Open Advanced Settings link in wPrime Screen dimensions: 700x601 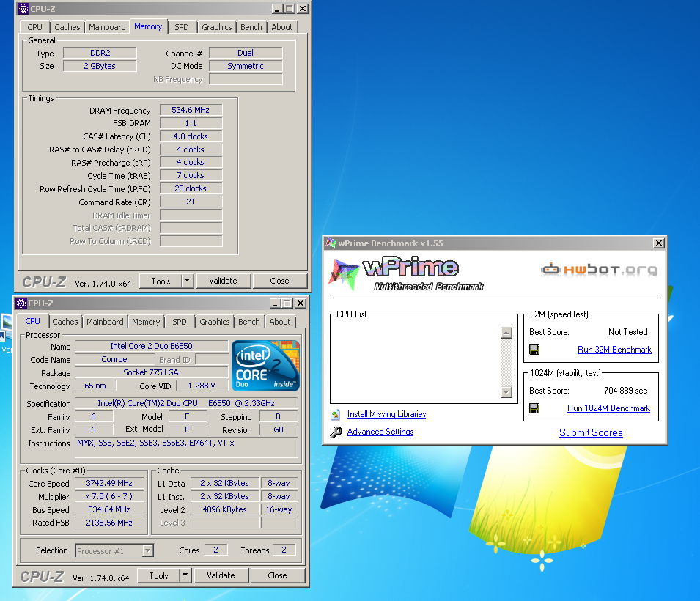(380, 432)
